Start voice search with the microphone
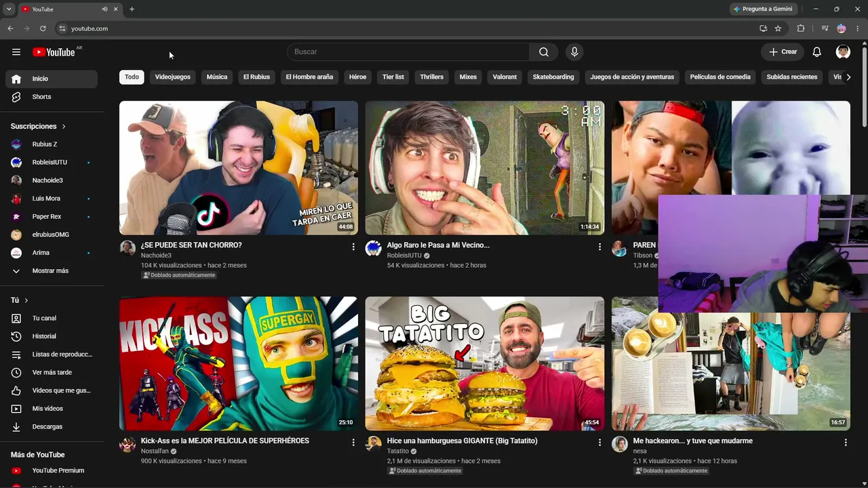 click(574, 52)
